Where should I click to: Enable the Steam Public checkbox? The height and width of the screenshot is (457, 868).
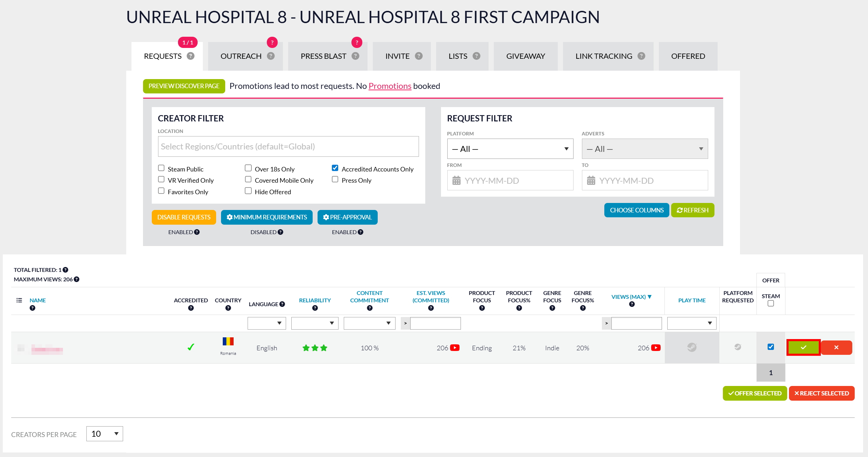161,168
